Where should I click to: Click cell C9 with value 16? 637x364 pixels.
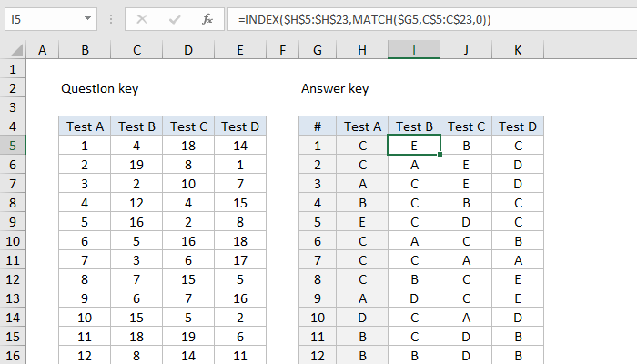point(136,222)
